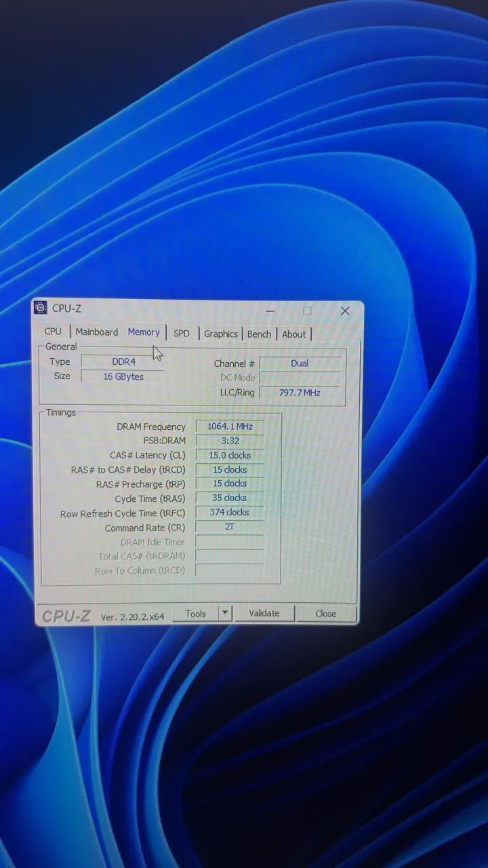488x868 pixels.
Task: Switch to the Graphics tab
Action: 221,334
